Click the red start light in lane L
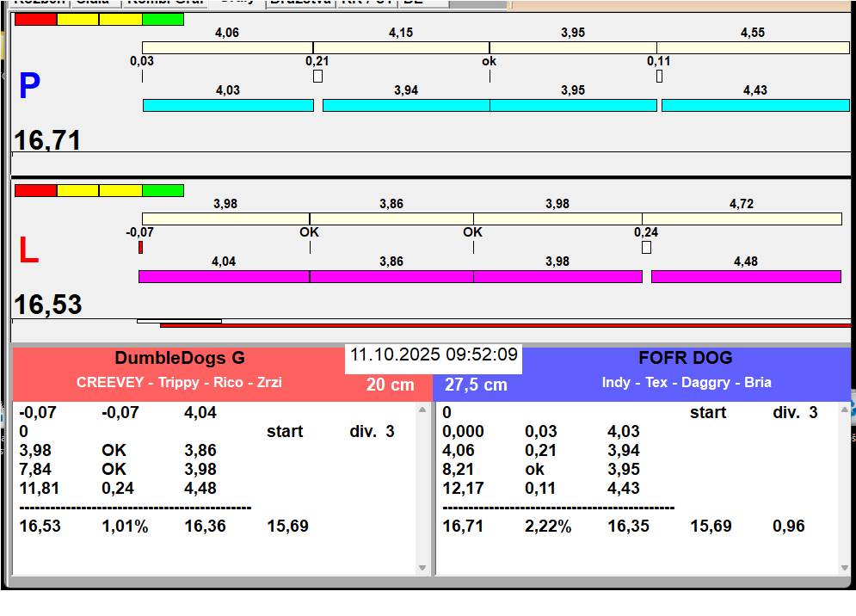Screen dimensions: 856x616 coord(35,190)
